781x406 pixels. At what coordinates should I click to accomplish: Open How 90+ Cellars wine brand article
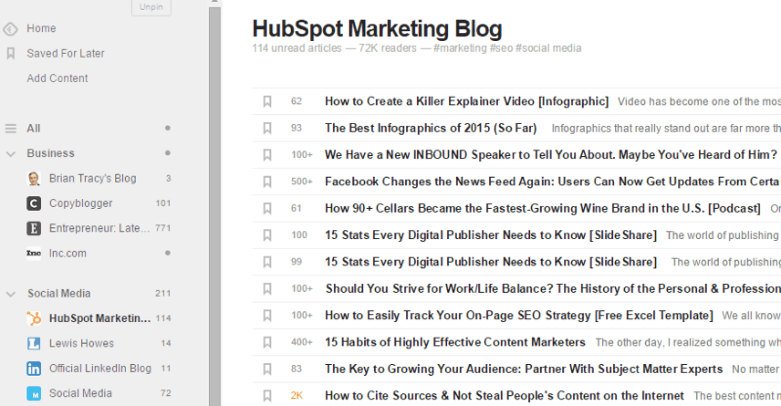pos(543,208)
